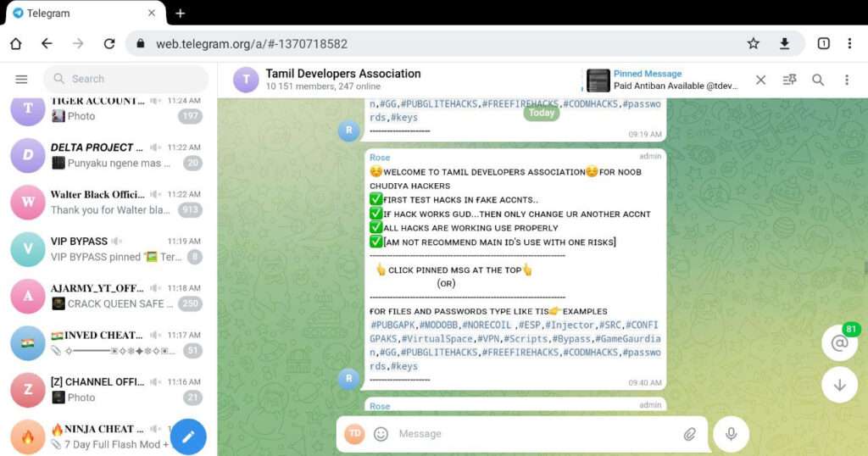The height and width of the screenshot is (456, 868).
Task: Open a new browser tab
Action: pyautogui.click(x=180, y=14)
